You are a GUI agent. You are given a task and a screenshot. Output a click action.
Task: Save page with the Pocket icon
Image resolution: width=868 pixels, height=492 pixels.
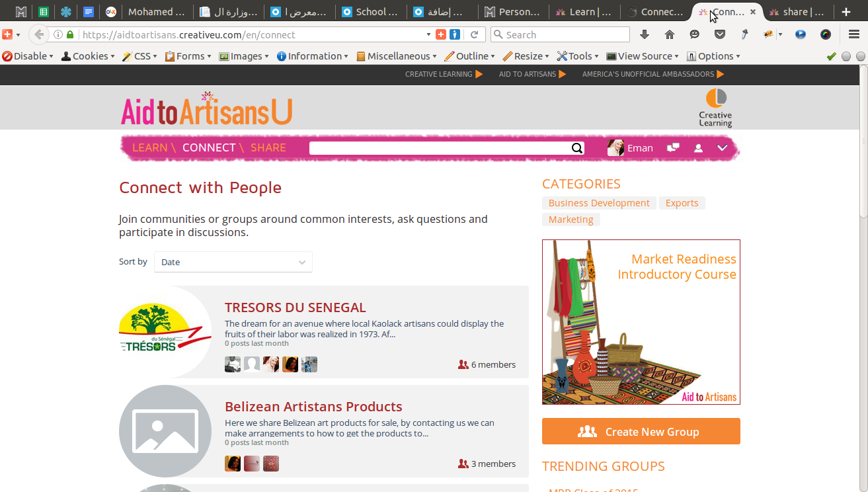(x=720, y=34)
